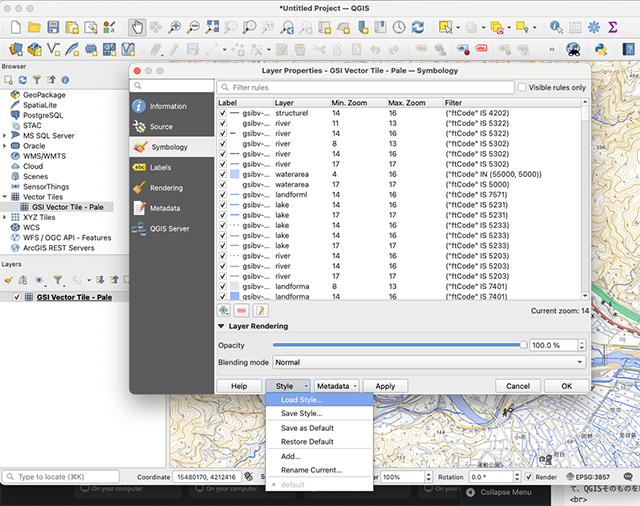The width and height of the screenshot is (640, 506).
Task: Click the EPSG:3857 CRS button
Action: [588, 477]
